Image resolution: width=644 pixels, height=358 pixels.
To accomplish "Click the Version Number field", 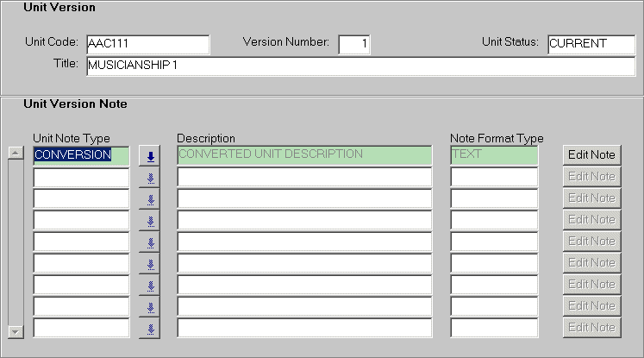I will tap(353, 44).
